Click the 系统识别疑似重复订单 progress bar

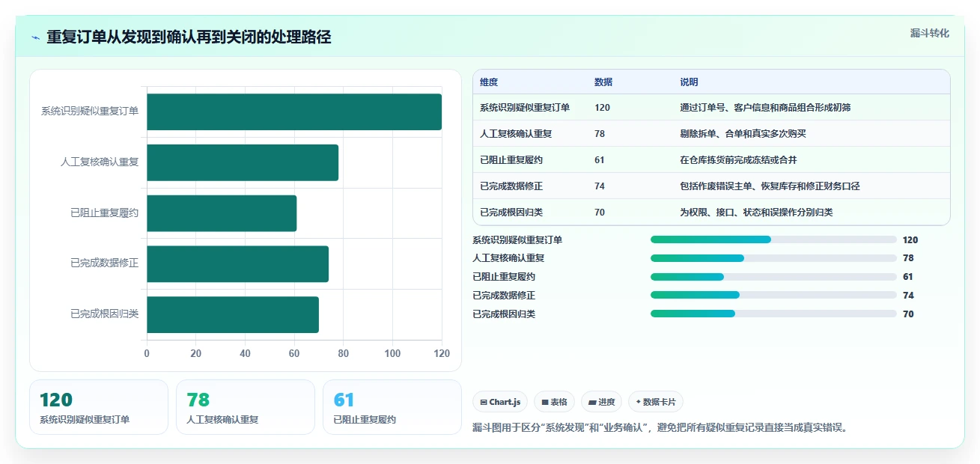[x=773, y=239]
